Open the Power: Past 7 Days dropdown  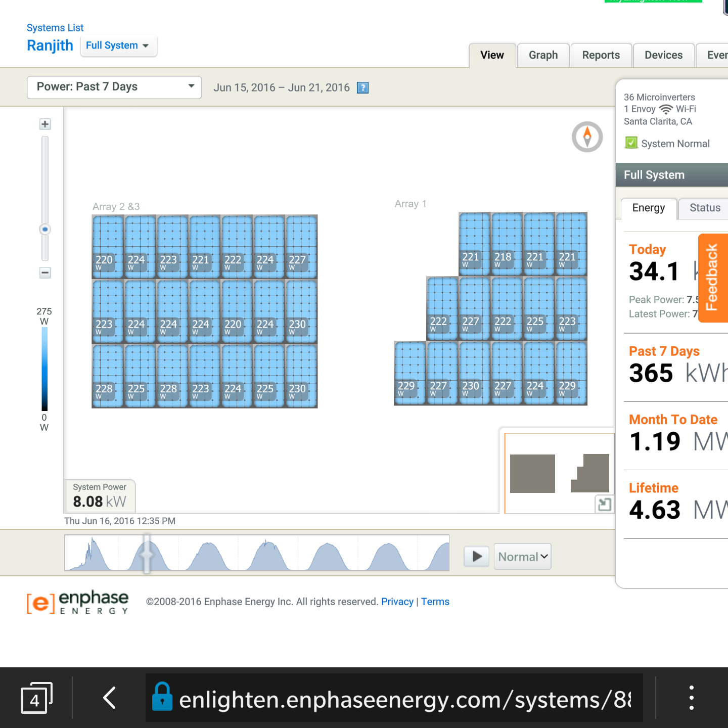click(x=114, y=87)
